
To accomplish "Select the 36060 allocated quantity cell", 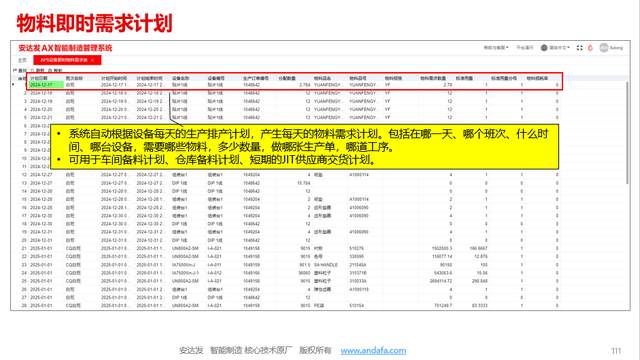I will pyautogui.click(x=304, y=273).
